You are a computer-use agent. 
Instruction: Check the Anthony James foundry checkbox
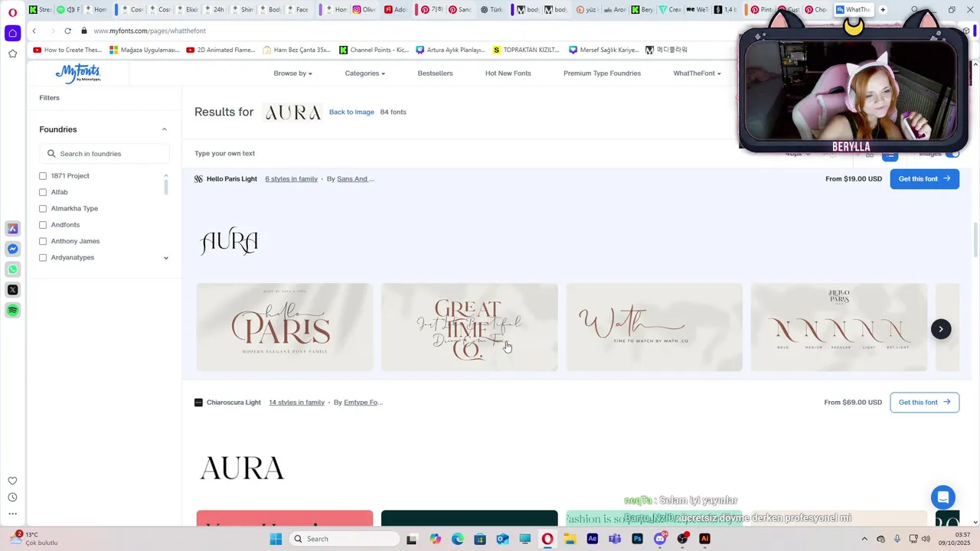(43, 241)
